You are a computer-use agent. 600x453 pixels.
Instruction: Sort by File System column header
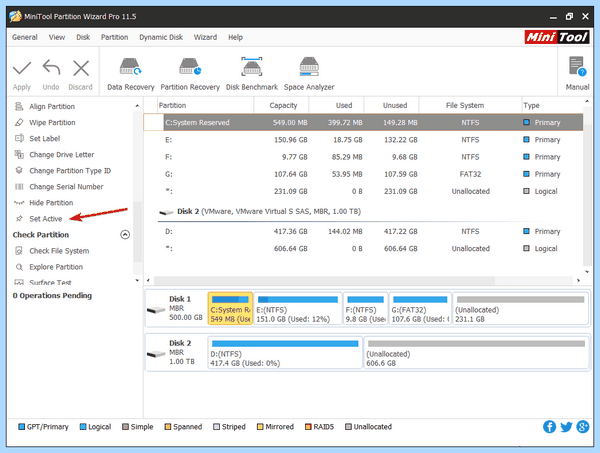click(x=471, y=105)
